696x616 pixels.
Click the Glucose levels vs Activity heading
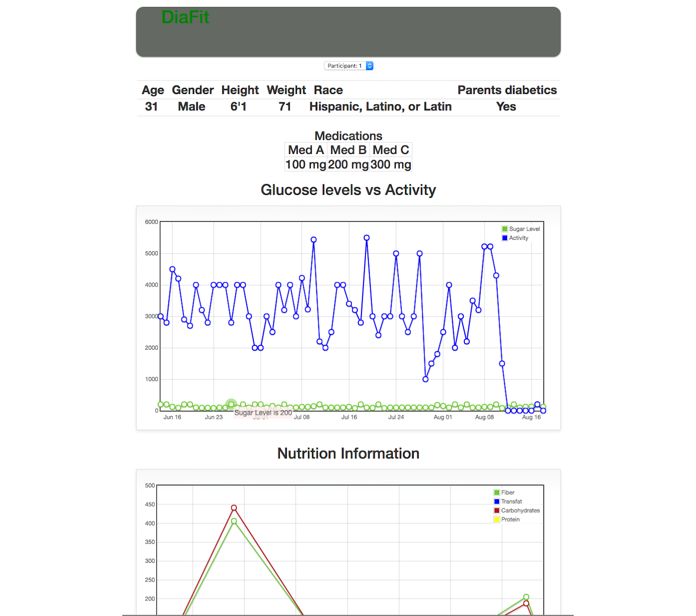click(x=348, y=190)
